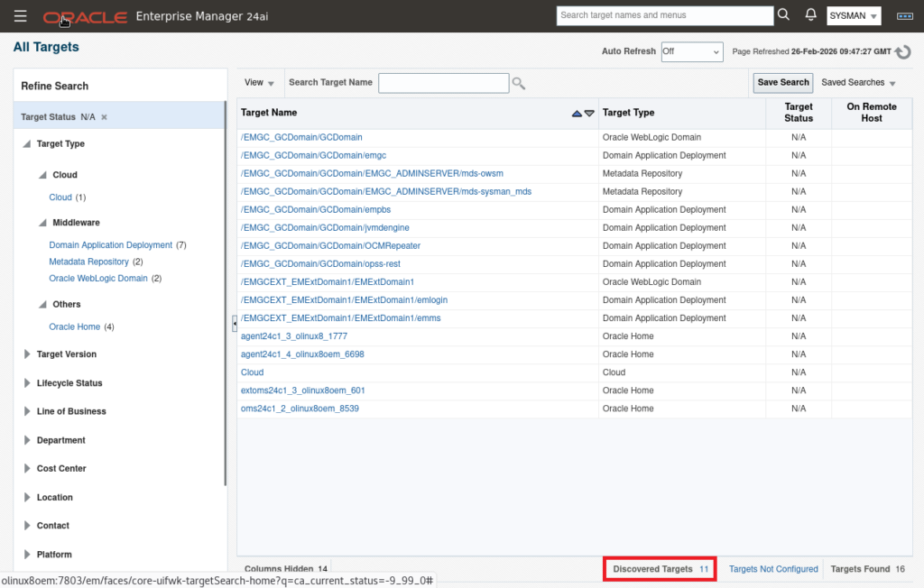Screen dimensions: 924x588
Task: Expand the Lifecycle Status filter
Action: pos(27,383)
